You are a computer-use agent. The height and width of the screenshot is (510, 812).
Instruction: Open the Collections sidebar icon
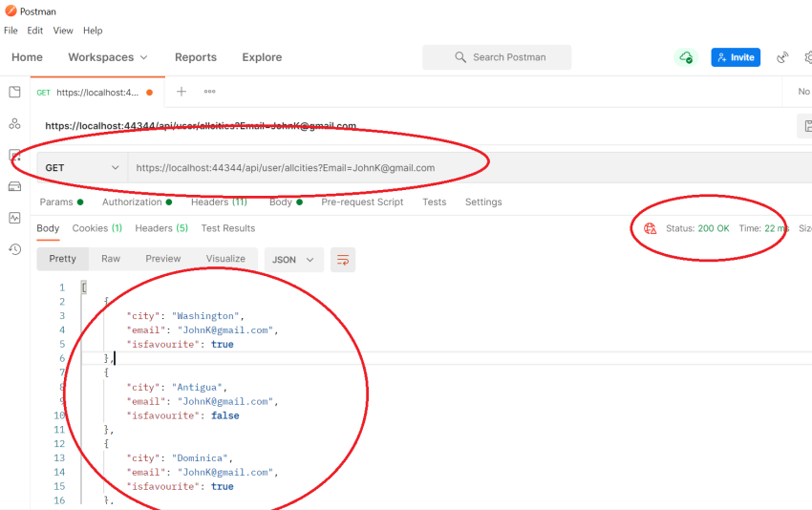click(14, 92)
